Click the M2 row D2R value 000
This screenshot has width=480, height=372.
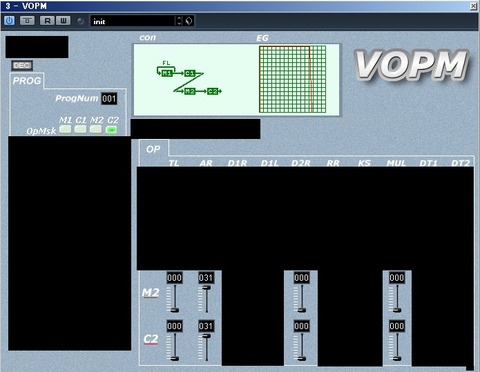point(301,278)
